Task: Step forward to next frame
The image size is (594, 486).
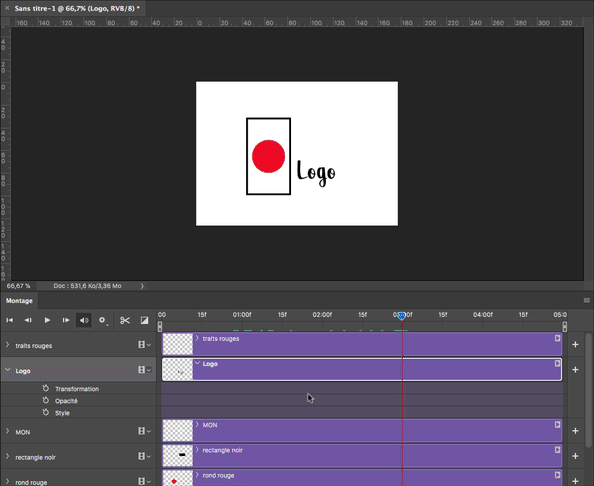Action: pos(66,320)
